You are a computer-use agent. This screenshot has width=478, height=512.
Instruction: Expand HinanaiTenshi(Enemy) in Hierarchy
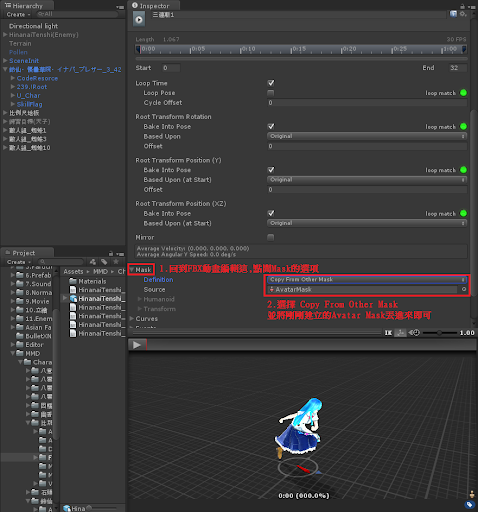click(5, 34)
